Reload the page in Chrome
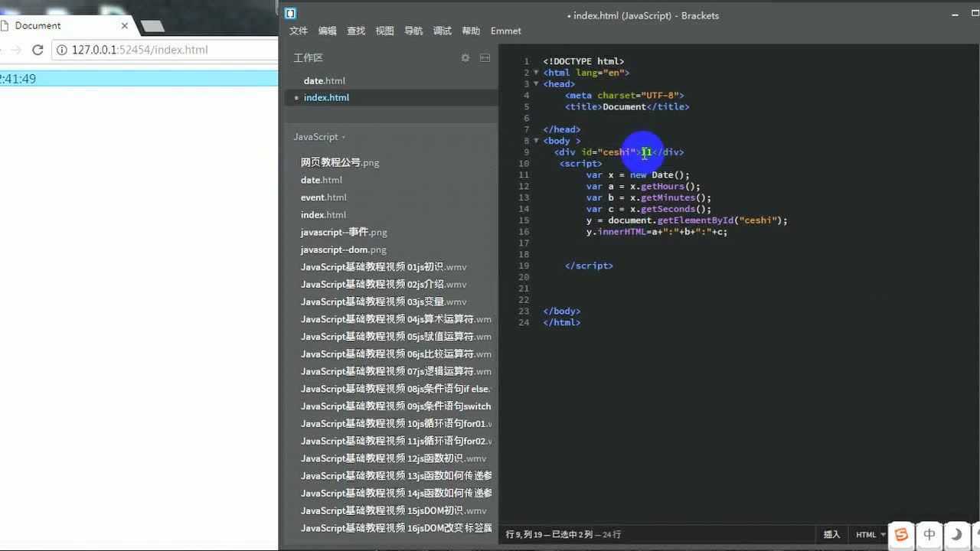The width and height of the screenshot is (980, 551). point(38,50)
